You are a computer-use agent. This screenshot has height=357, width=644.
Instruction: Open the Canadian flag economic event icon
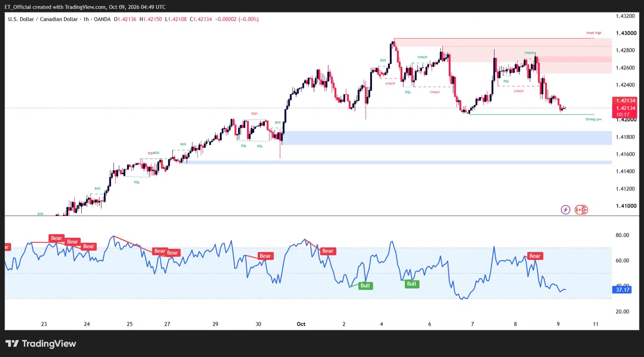[x=579, y=210]
